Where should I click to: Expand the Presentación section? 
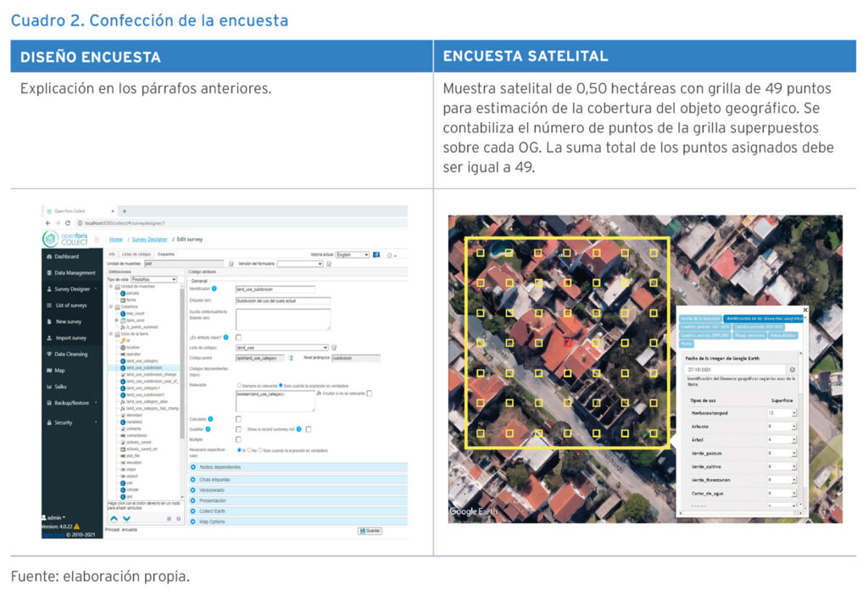(x=298, y=500)
